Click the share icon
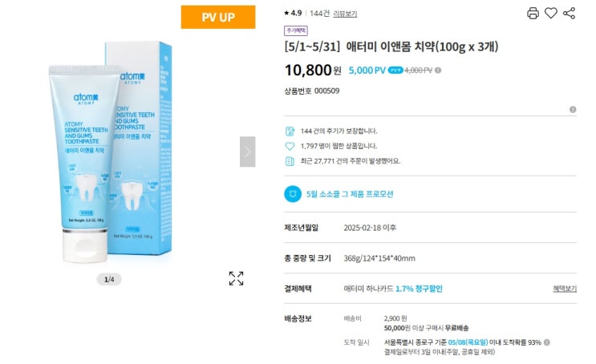The image size is (596, 364). coord(570,13)
